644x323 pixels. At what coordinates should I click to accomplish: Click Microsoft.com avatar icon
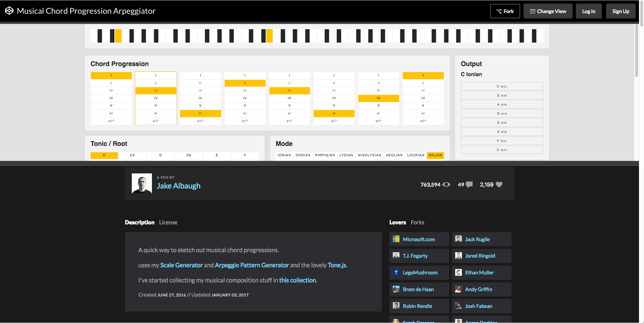pos(396,239)
